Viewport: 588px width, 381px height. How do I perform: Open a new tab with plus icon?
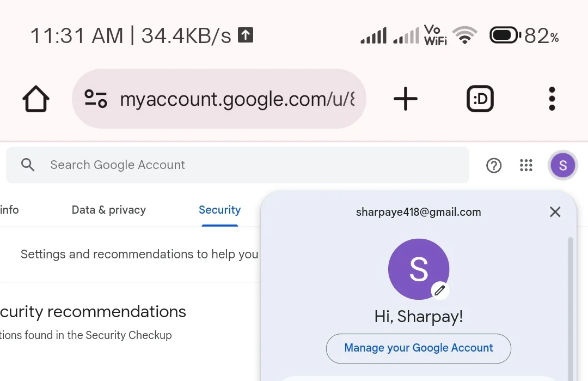pyautogui.click(x=406, y=99)
